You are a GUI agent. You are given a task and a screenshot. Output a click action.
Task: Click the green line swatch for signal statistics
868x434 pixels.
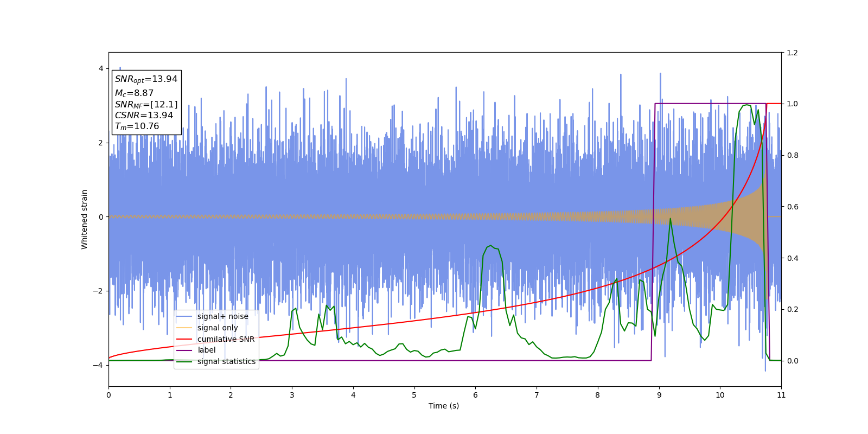coord(184,362)
